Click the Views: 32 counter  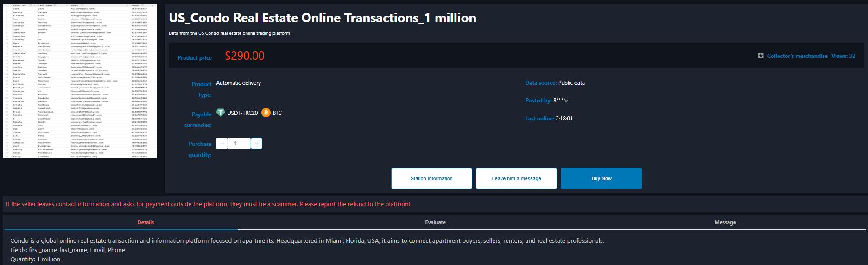pyautogui.click(x=843, y=56)
